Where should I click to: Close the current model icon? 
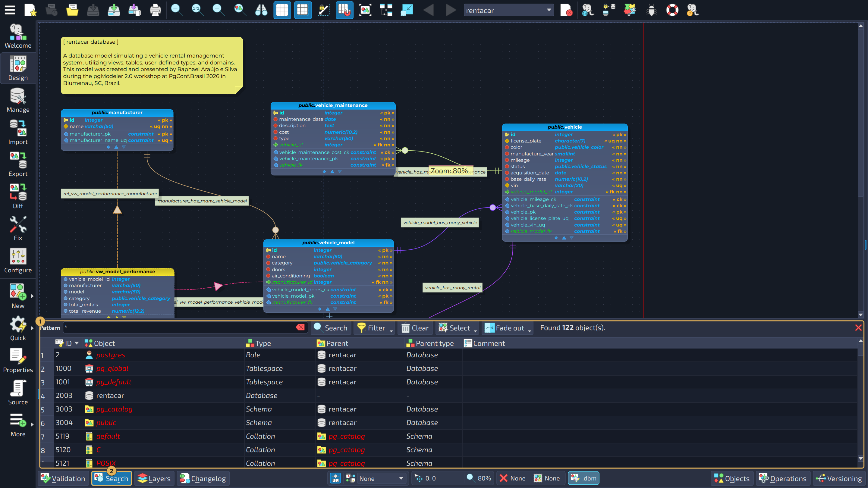coord(566,10)
